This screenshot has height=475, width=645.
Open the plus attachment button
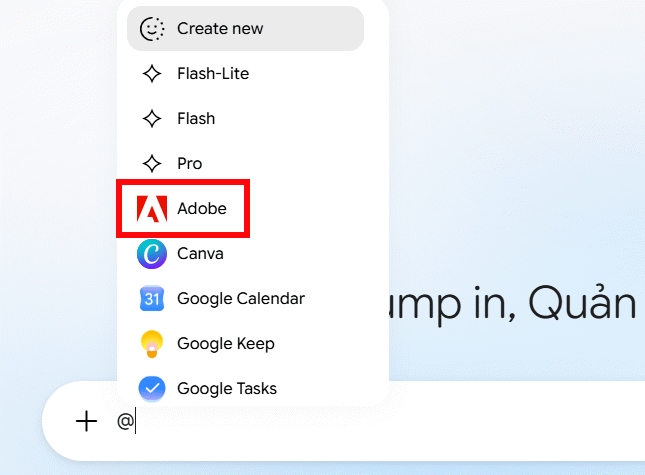(86, 421)
